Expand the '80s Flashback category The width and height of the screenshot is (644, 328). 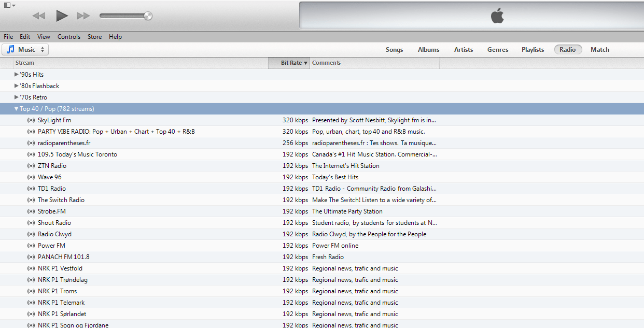pyautogui.click(x=17, y=86)
